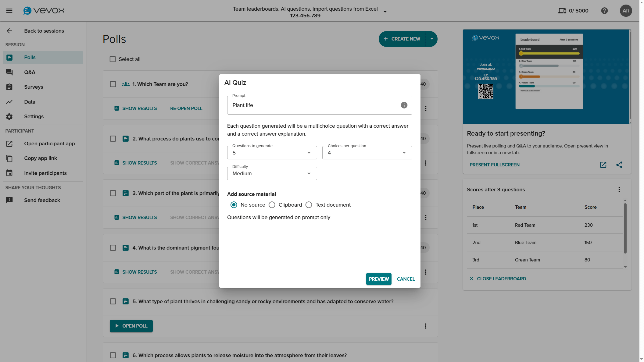Screen dimensions: 644x362
Task: Open leaderboard three-dot options menu
Action: pyautogui.click(x=619, y=190)
